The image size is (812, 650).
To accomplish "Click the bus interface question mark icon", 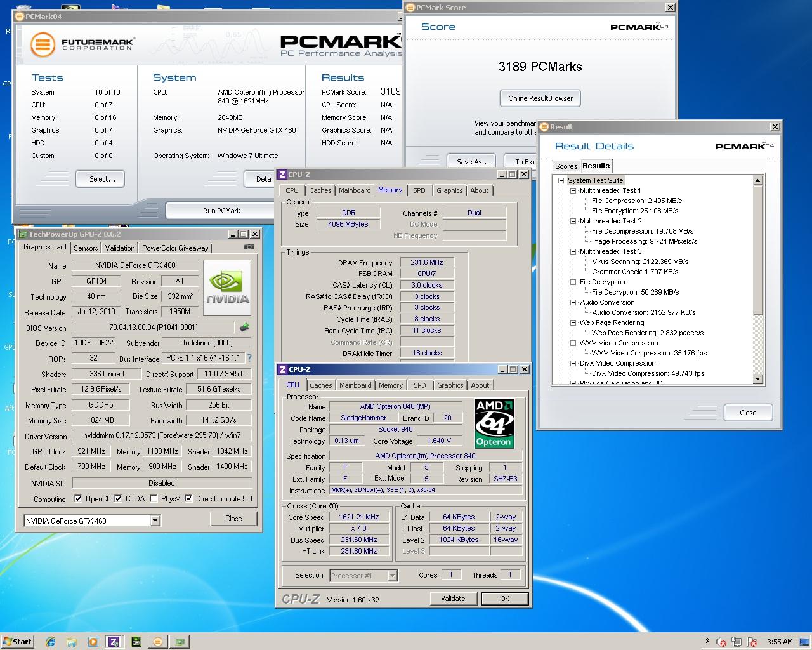I will tap(249, 358).
